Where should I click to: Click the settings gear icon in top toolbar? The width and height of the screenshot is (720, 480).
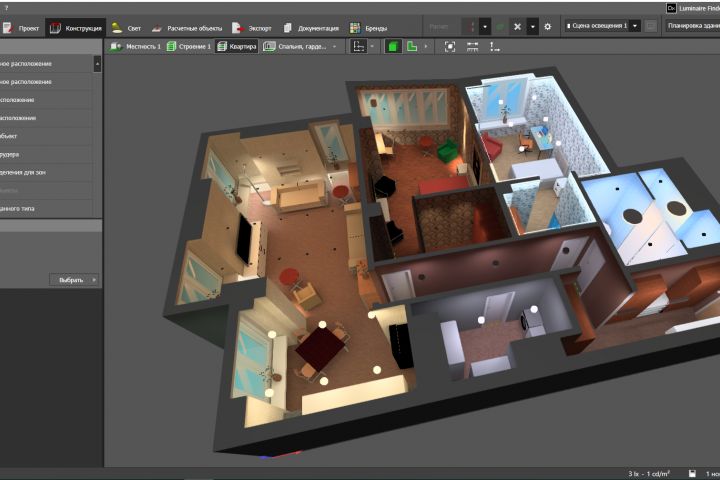click(547, 27)
